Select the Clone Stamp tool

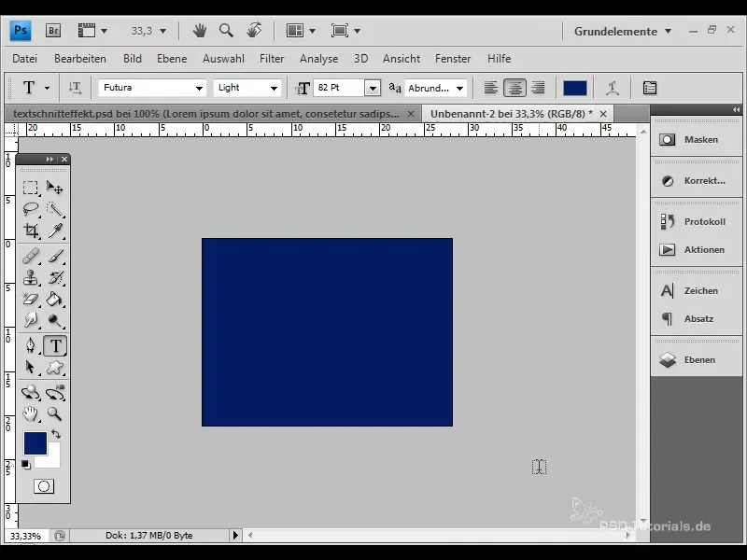pos(31,277)
